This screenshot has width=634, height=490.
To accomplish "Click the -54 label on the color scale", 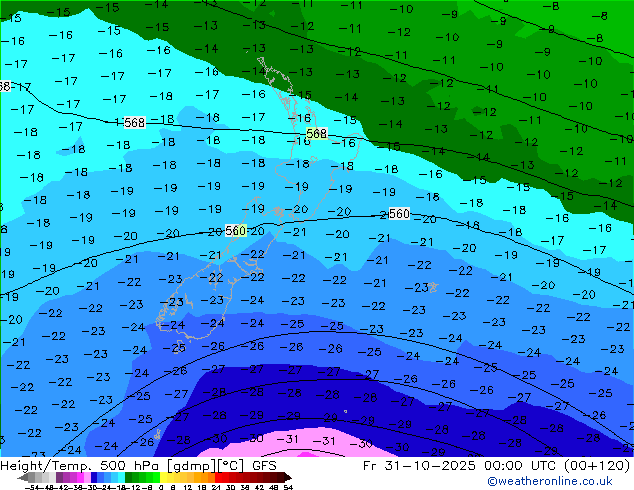I will pos(32,488).
